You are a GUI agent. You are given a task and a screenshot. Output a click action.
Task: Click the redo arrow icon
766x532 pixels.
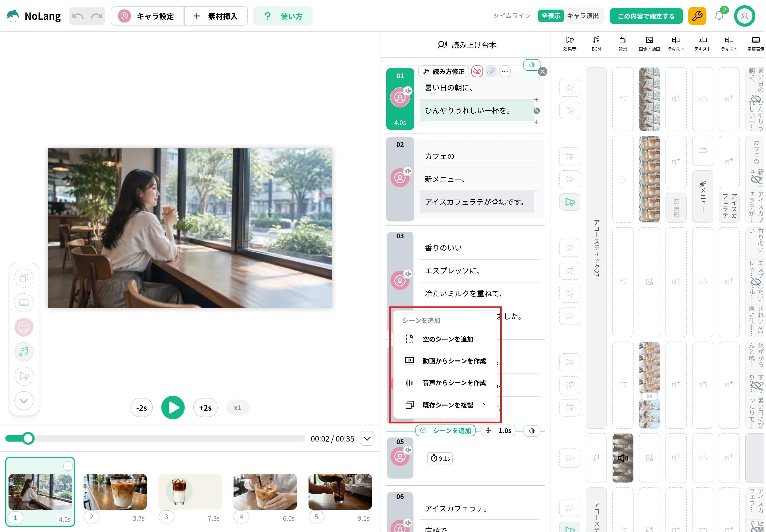(x=96, y=16)
